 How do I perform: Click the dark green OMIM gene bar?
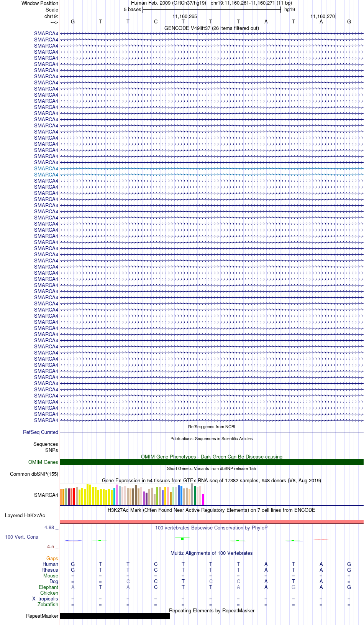[212, 462]
